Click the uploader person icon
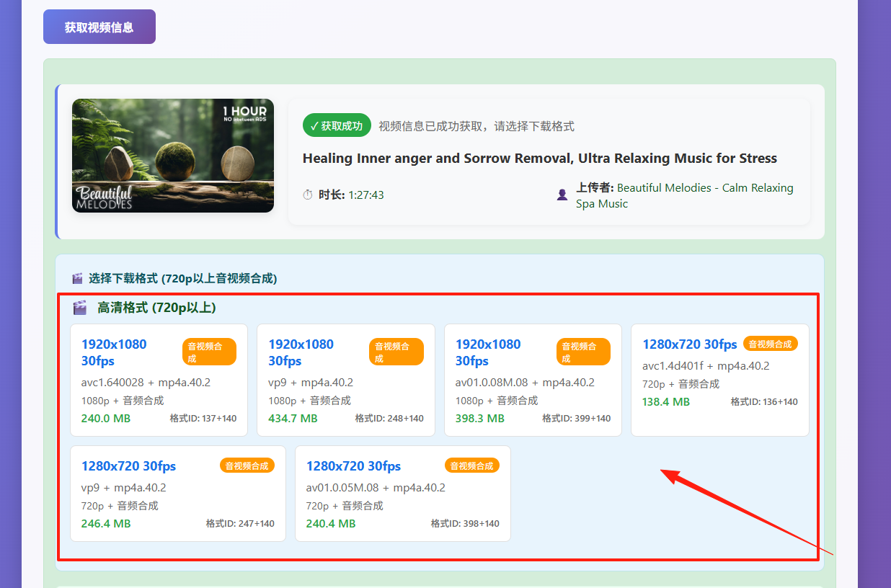Image resolution: width=891 pixels, height=588 pixels. [562, 195]
